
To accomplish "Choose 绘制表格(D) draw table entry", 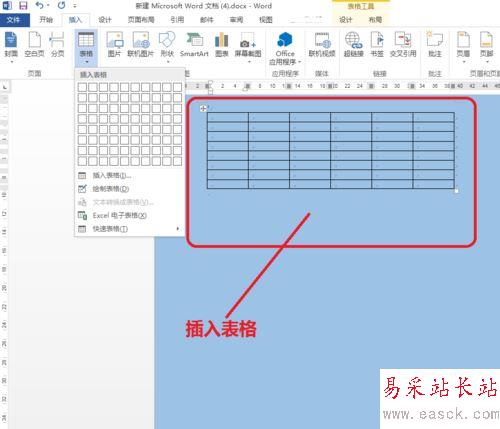I will click(130, 189).
